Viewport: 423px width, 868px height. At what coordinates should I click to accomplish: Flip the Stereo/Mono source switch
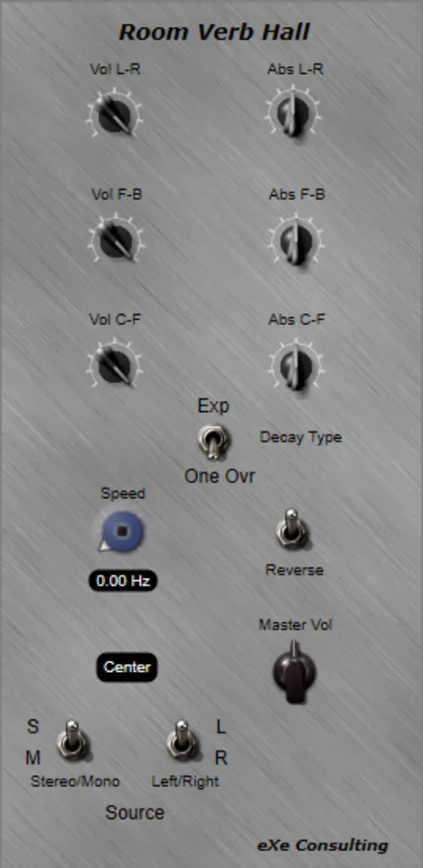point(73,740)
